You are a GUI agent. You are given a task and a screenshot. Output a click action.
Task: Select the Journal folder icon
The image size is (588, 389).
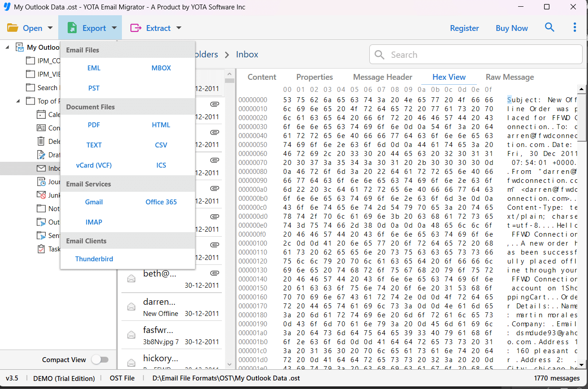click(x=41, y=182)
